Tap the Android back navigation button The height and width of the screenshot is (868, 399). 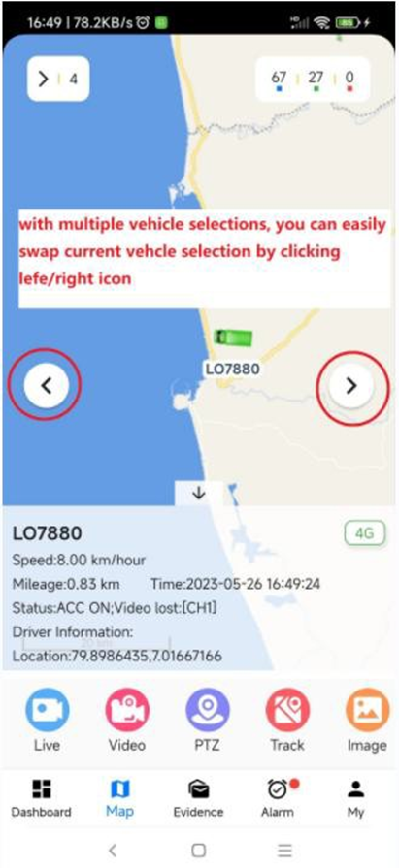(113, 850)
